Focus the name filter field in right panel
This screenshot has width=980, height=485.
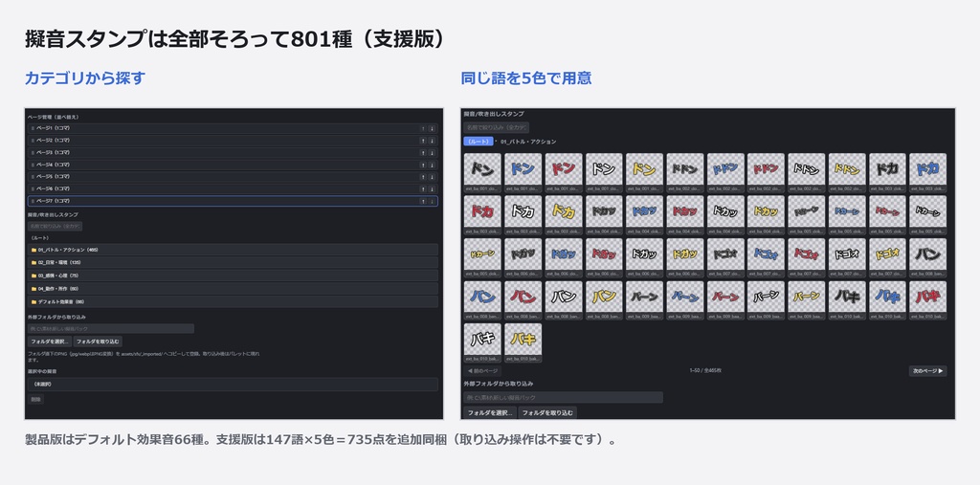pyautogui.click(x=497, y=127)
